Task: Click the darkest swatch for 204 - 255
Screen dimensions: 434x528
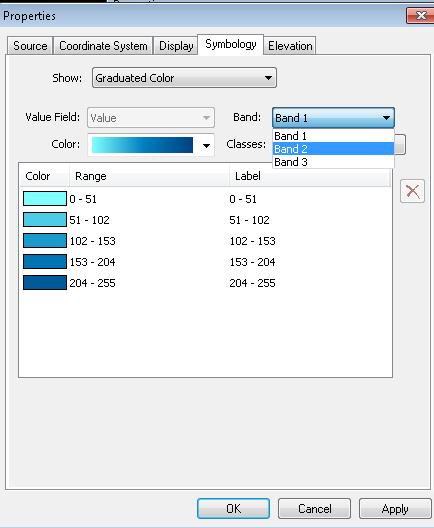Action: [x=45, y=283]
